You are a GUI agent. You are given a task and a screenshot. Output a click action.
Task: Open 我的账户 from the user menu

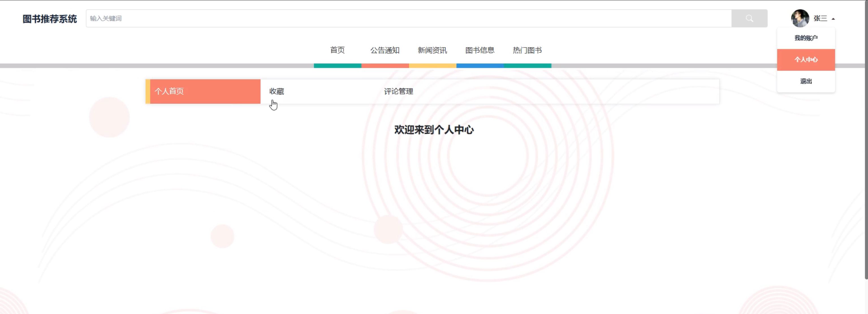806,38
